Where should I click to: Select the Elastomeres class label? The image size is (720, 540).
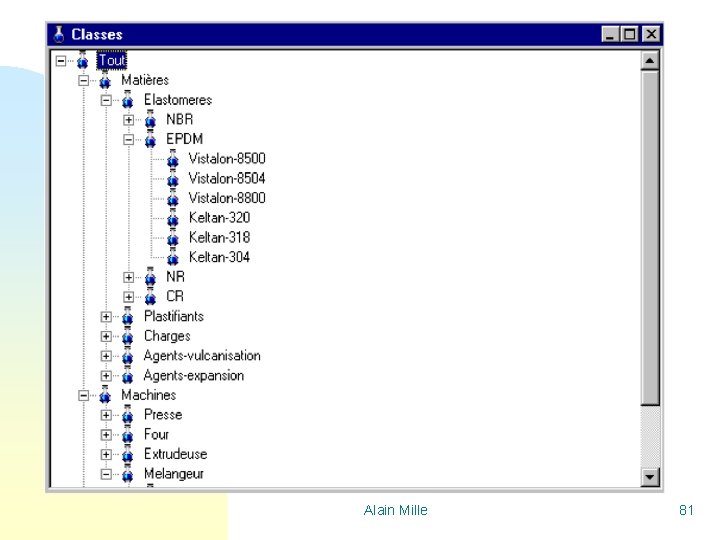(x=178, y=100)
